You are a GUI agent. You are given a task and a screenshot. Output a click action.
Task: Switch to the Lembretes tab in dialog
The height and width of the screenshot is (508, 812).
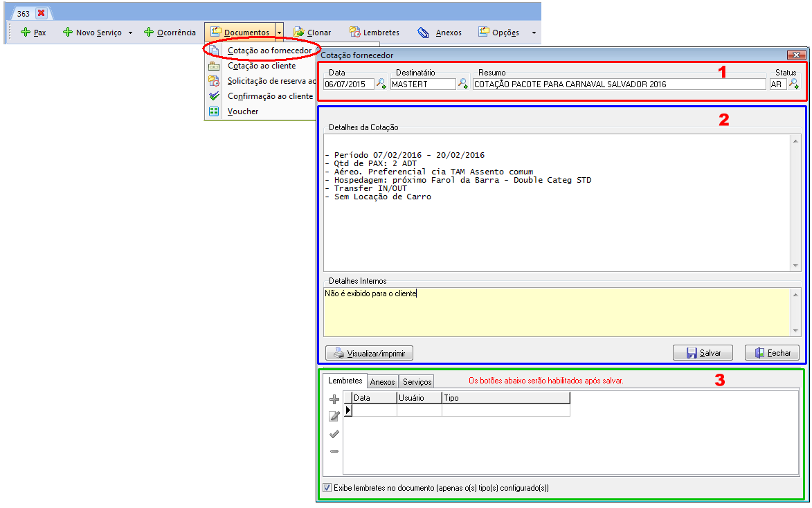point(345,381)
